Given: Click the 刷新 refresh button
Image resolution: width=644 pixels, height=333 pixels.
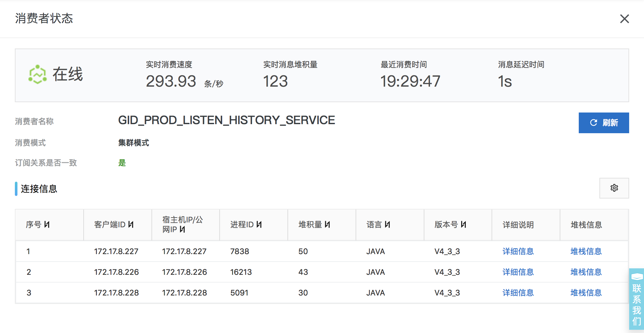Looking at the screenshot, I should coord(604,123).
